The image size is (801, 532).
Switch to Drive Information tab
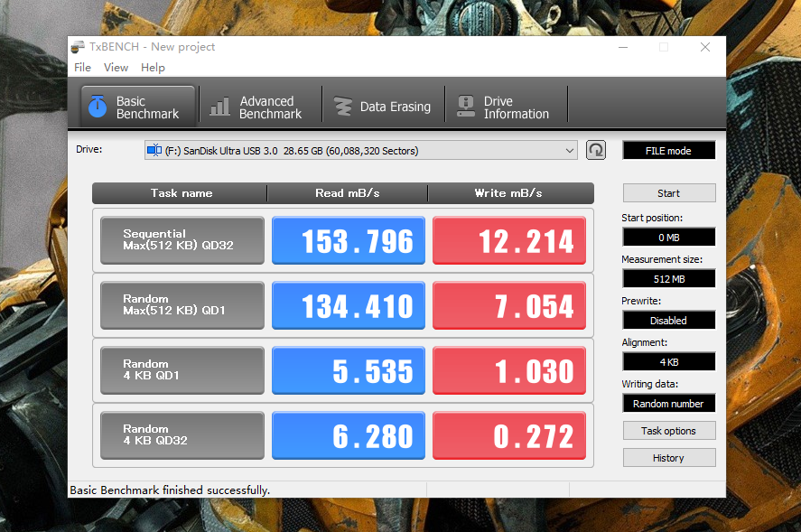click(x=507, y=107)
